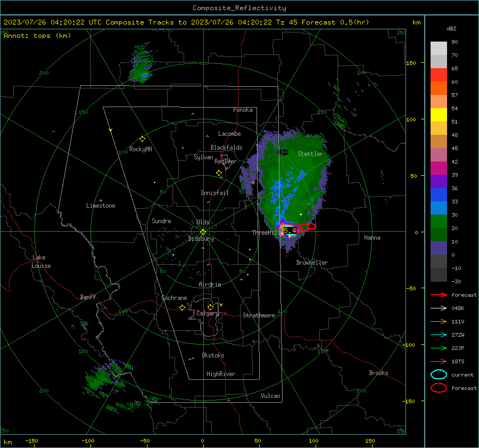Click the rightmost red forecast ellipse on map
The width and height of the screenshot is (479, 448).
[311, 226]
